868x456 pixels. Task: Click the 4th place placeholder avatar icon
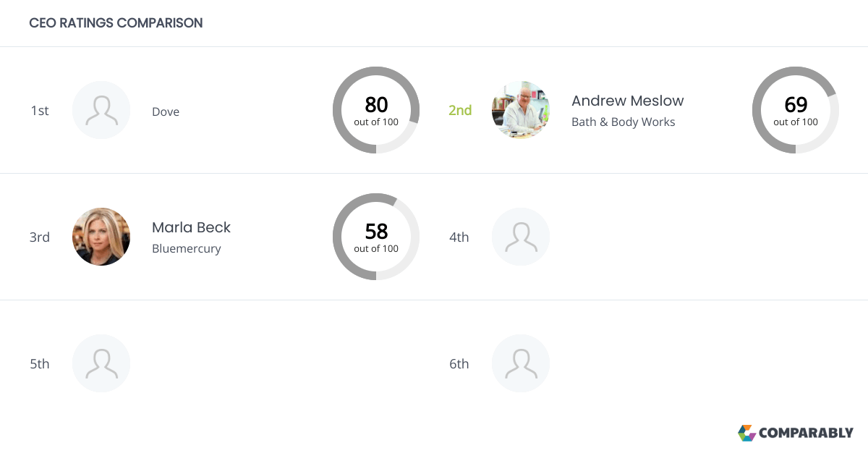pos(521,237)
